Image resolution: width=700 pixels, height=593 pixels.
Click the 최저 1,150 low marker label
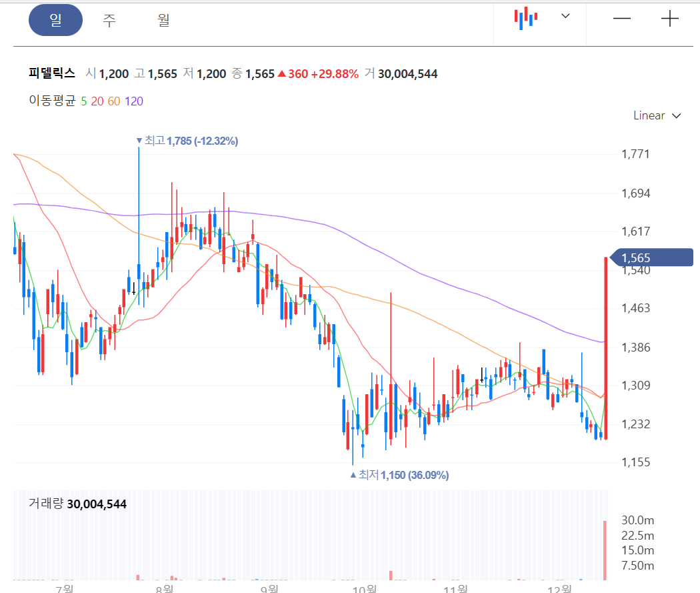tap(399, 475)
